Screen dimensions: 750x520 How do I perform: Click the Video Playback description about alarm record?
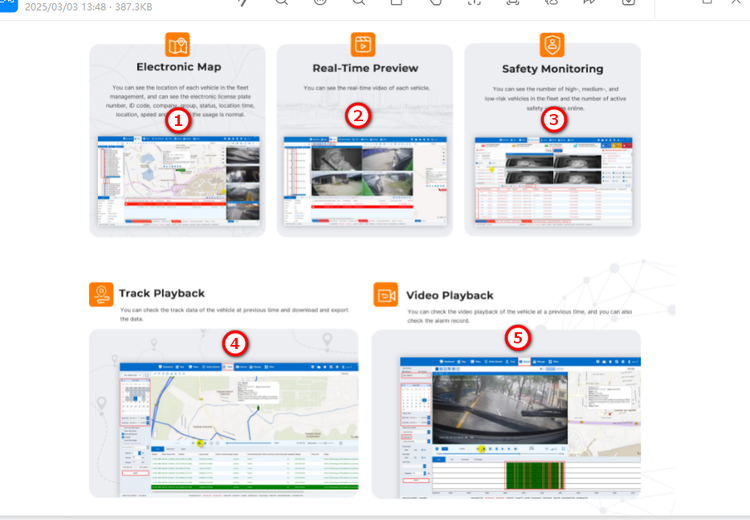(x=519, y=316)
